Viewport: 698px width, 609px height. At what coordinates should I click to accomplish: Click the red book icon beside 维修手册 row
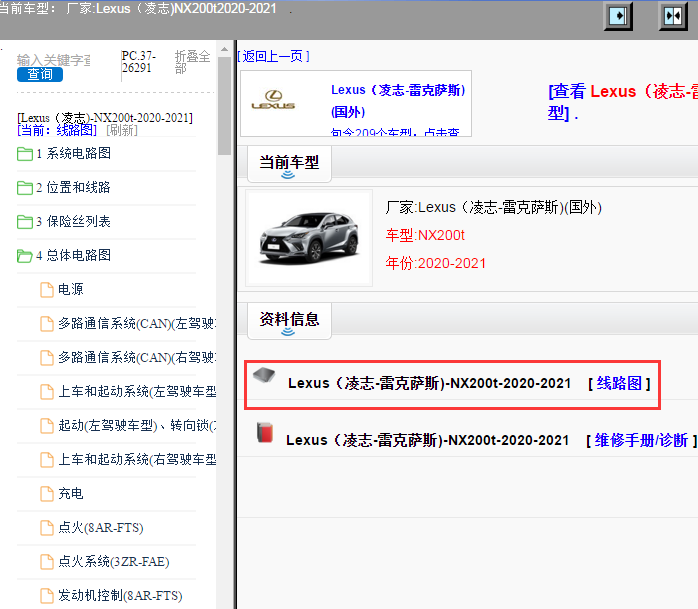pos(265,433)
